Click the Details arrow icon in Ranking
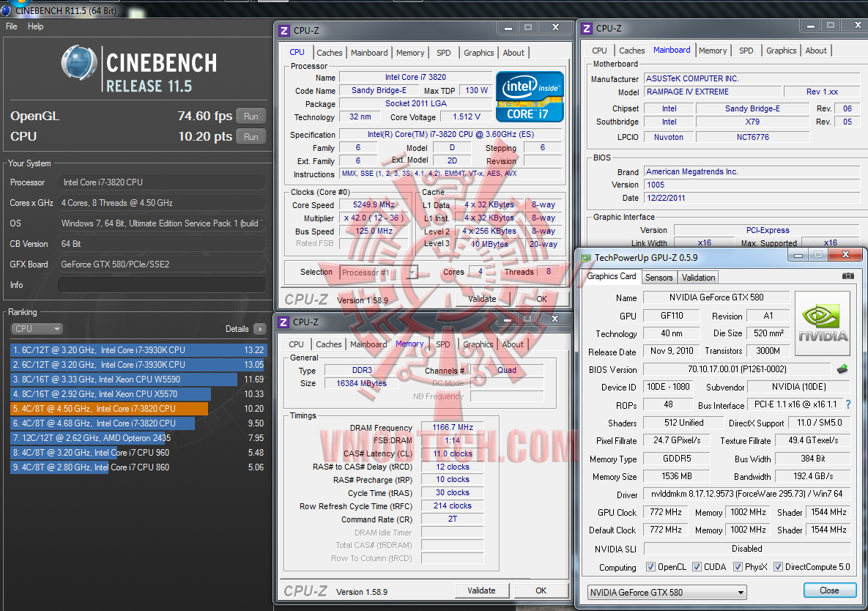The height and width of the screenshot is (611, 868). coord(259,329)
